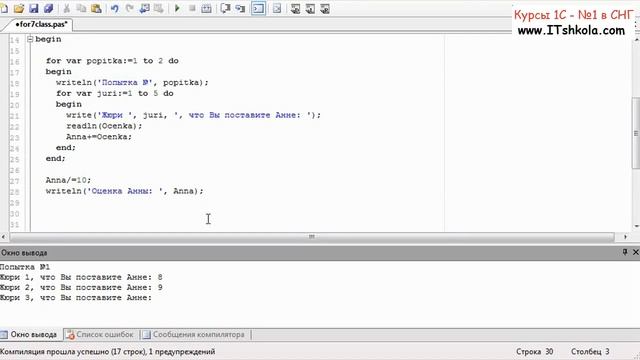Click the horizontal scrollbar right arrow
This screenshot has height=360, width=640.
pos(625,237)
